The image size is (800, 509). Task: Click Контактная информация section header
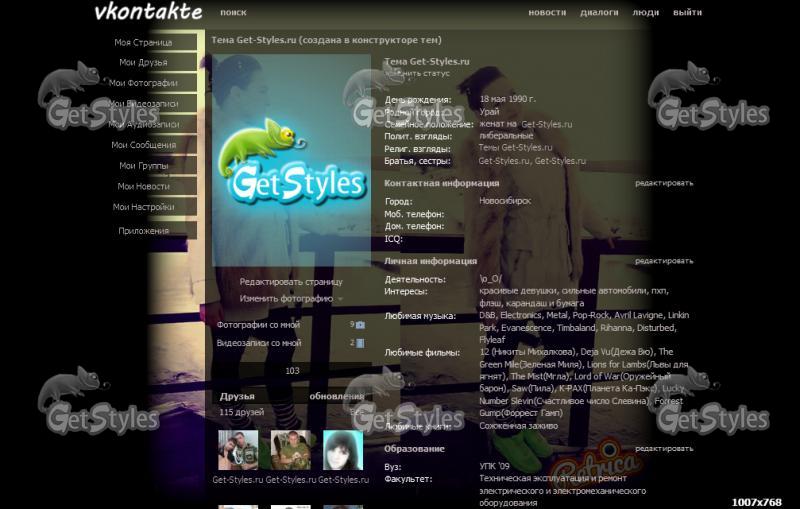click(442, 183)
